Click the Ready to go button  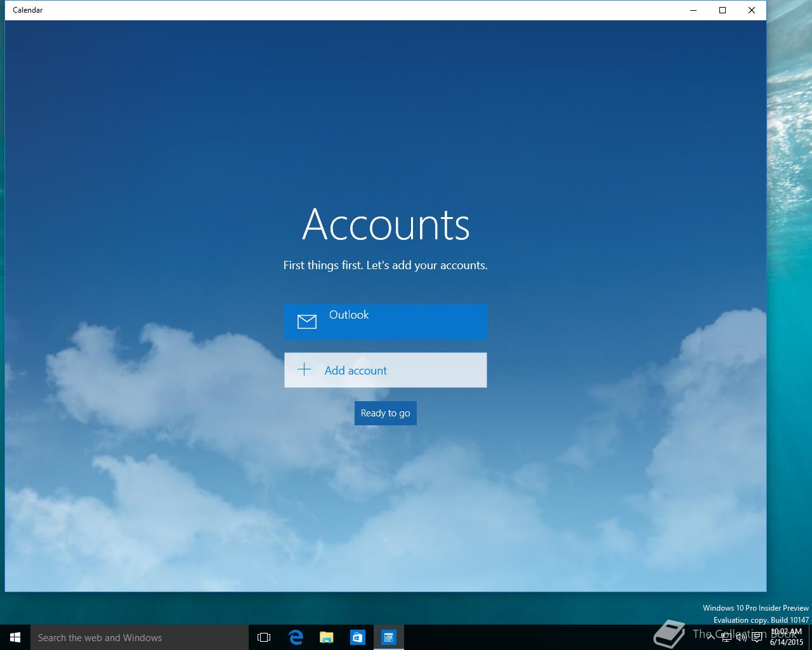coord(386,413)
